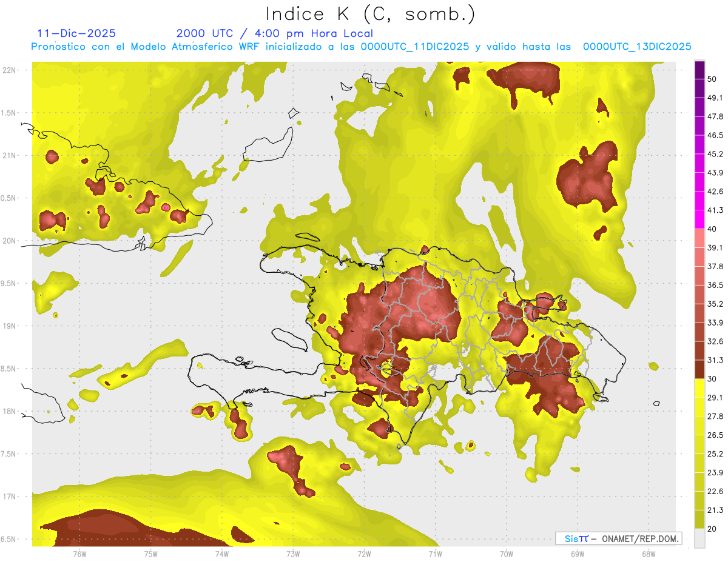Click the '20N' latitude axis label
Screen dimensions: 728x562
coord(8,241)
